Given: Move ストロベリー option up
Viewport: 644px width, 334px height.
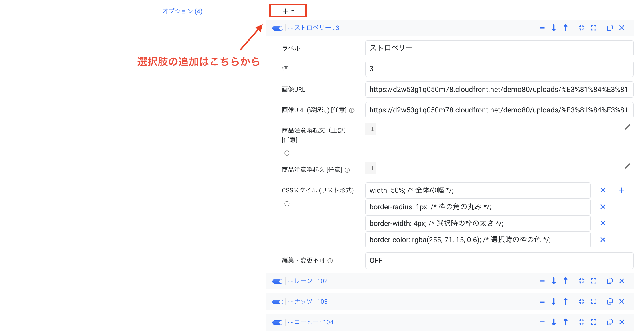Looking at the screenshot, I should pos(565,28).
